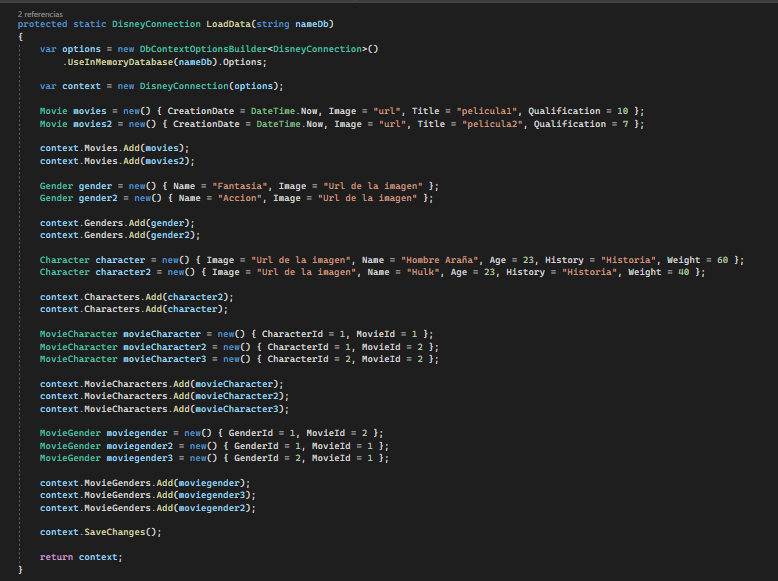This screenshot has width=778, height=581.
Task: Click the "Fantasia" string literal
Action: (240, 186)
